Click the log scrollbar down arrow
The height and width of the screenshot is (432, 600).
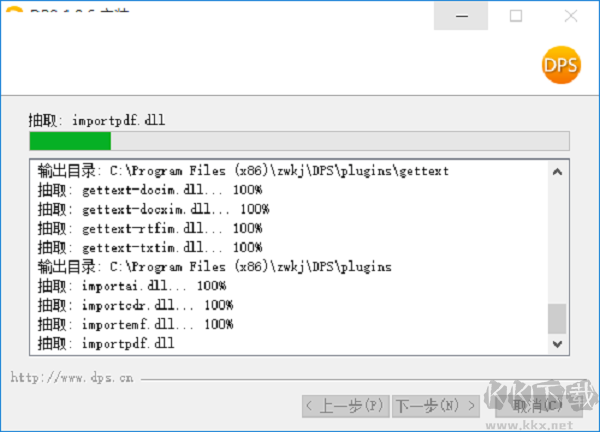tap(557, 344)
